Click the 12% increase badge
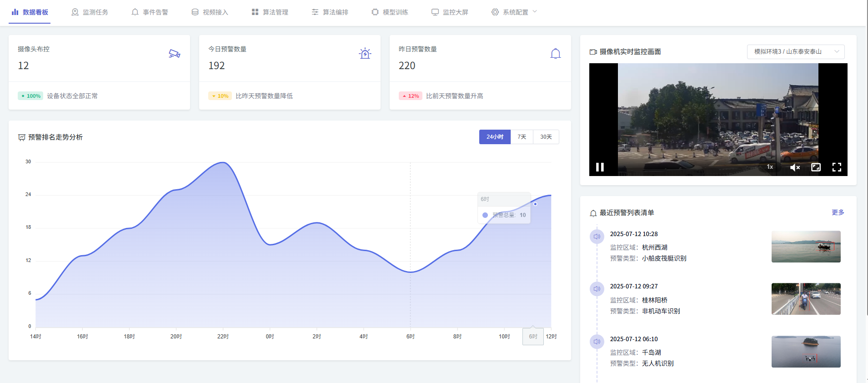The width and height of the screenshot is (868, 383). 411,96
